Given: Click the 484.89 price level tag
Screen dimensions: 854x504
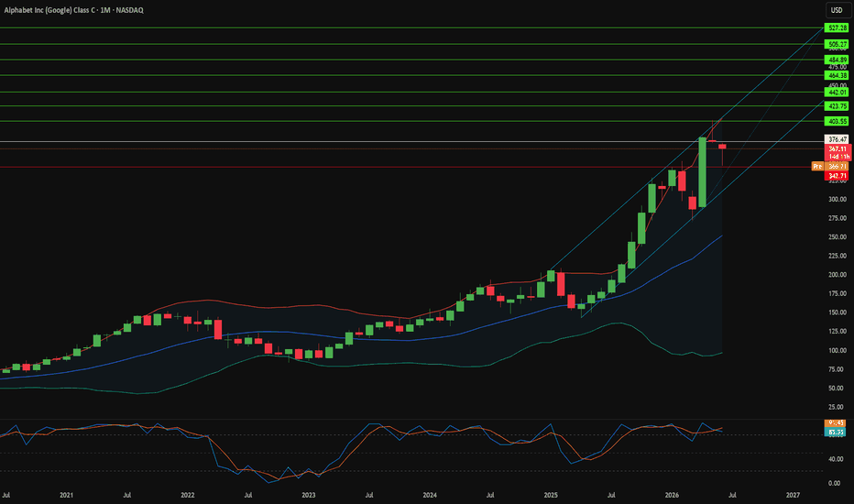Looking at the screenshot, I should [x=838, y=60].
